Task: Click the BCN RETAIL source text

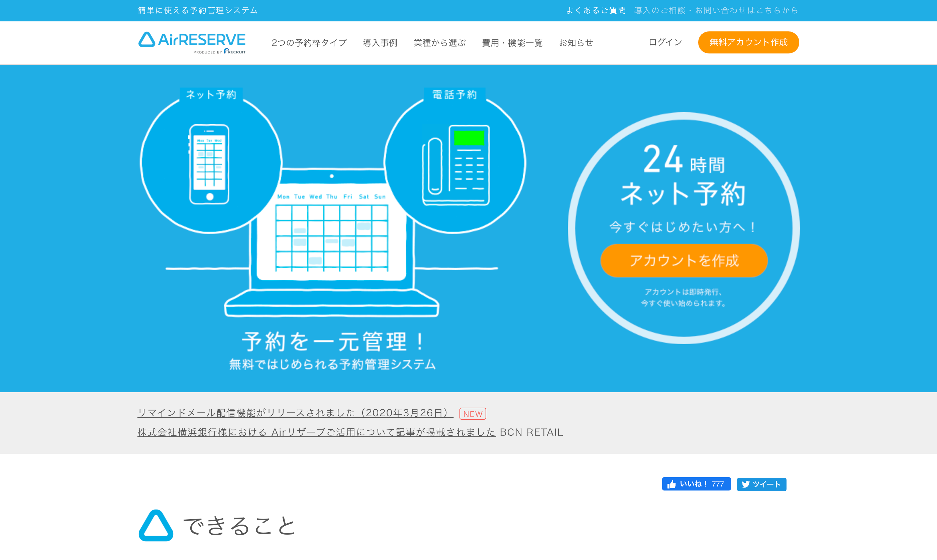Action: (x=531, y=432)
